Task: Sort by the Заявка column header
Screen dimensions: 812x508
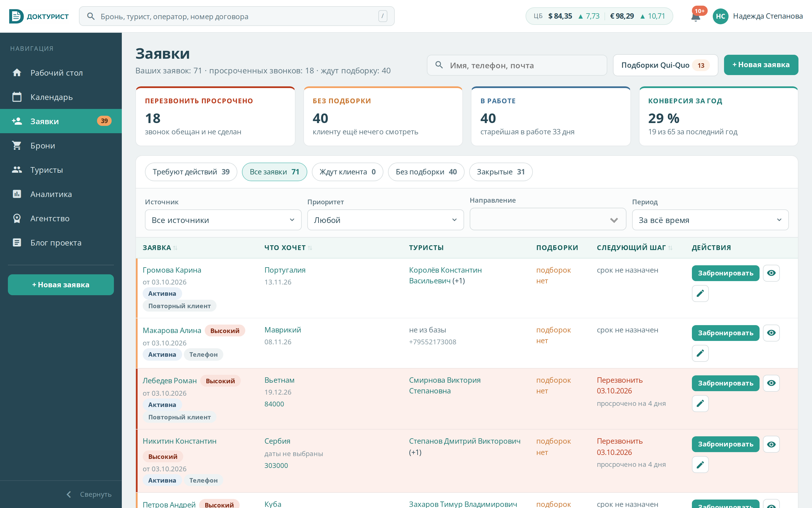Action: coord(160,248)
